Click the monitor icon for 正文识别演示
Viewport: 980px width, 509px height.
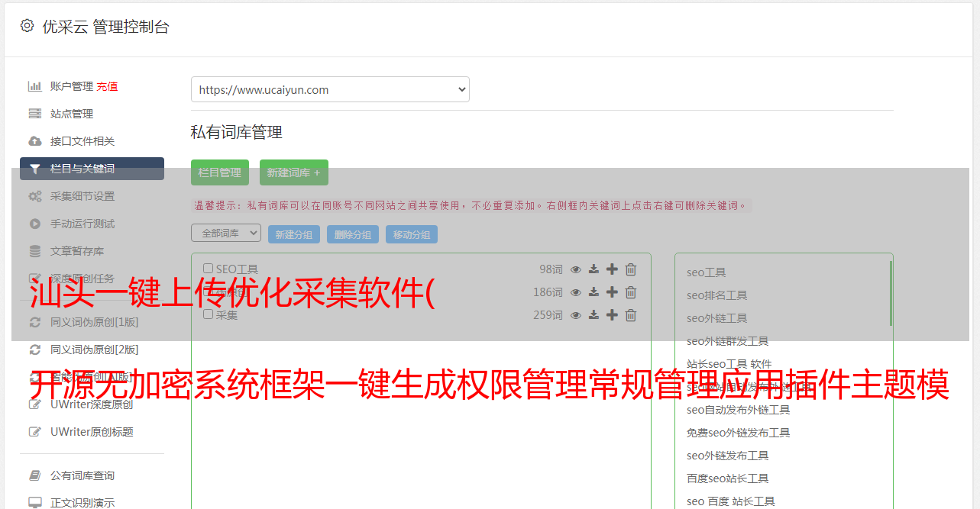click(35, 503)
